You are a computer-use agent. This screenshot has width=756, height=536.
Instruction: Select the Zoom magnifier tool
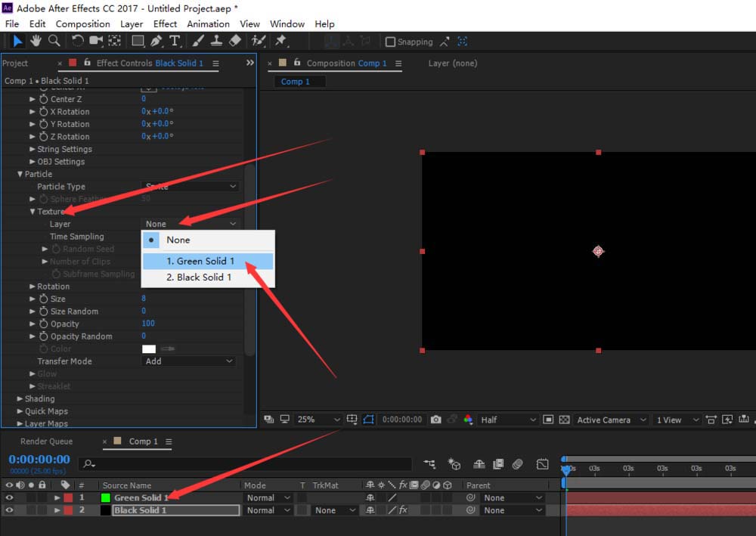click(x=54, y=41)
